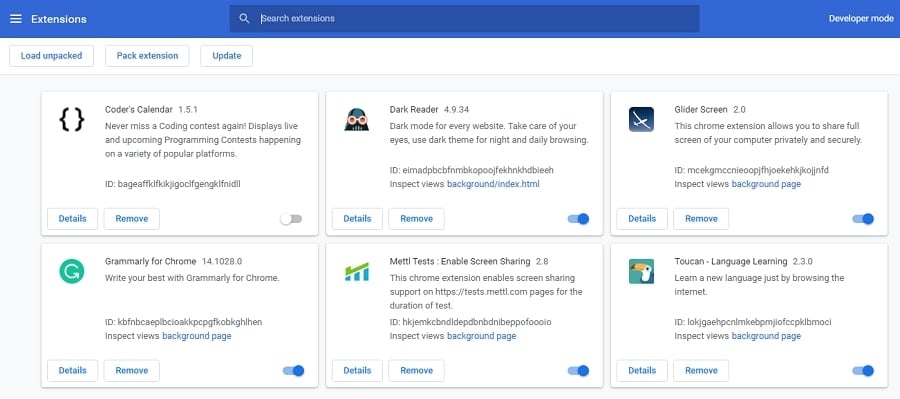The width and height of the screenshot is (900, 399).
Task: Click the Coder's Calendar braces icon
Action: pyautogui.click(x=72, y=119)
